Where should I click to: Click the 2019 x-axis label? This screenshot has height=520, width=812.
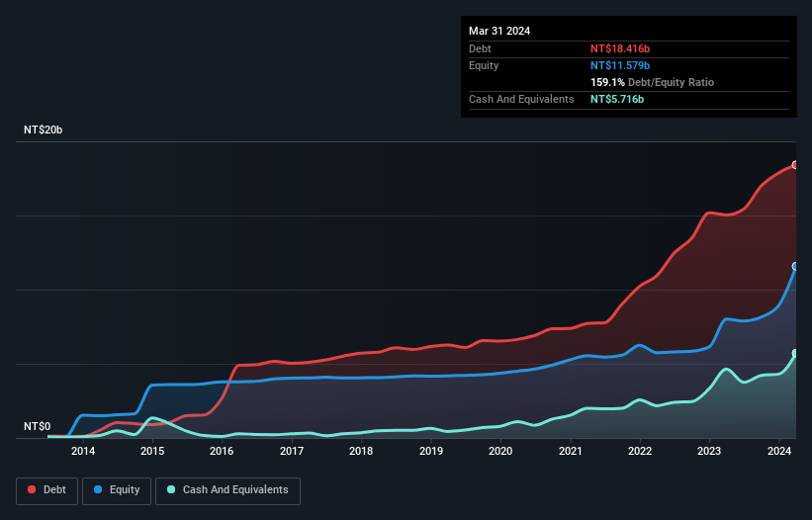(x=431, y=451)
